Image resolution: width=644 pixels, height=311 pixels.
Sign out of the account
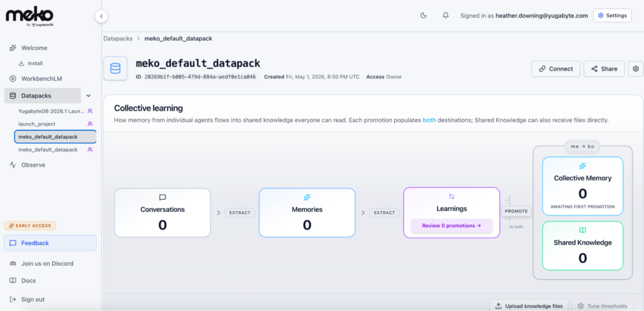coord(33,300)
